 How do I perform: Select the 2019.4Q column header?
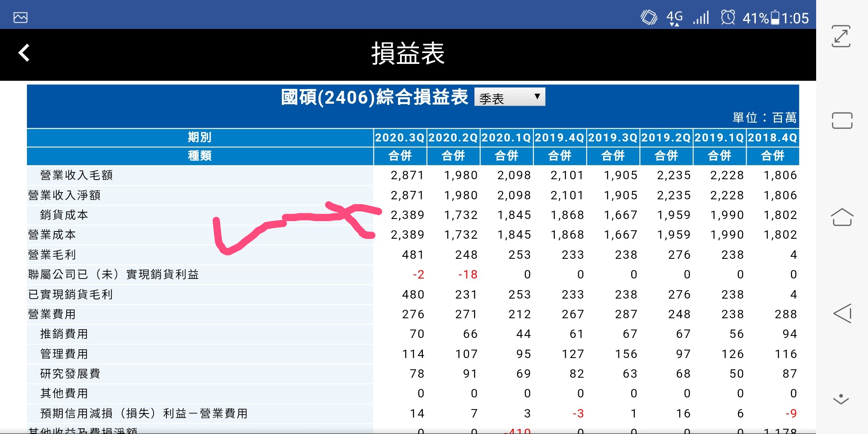pyautogui.click(x=559, y=138)
